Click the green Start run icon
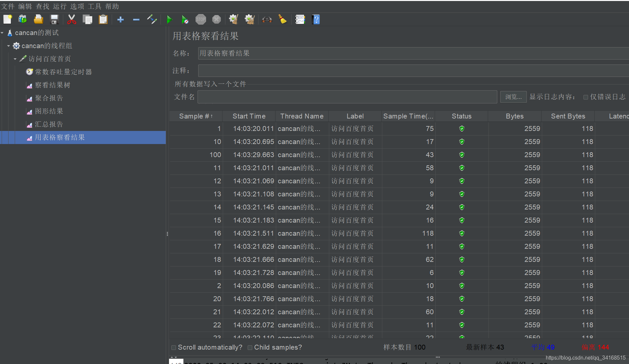Screen dimensions: 629x364 coord(169,20)
